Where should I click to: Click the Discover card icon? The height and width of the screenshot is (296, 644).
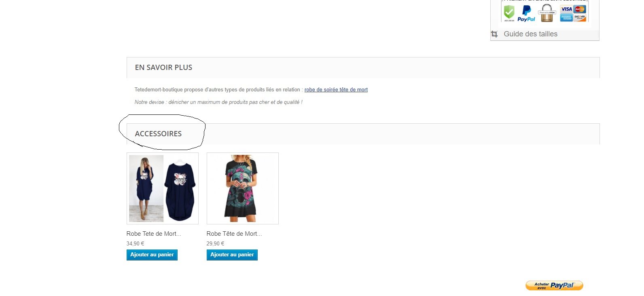click(x=580, y=17)
